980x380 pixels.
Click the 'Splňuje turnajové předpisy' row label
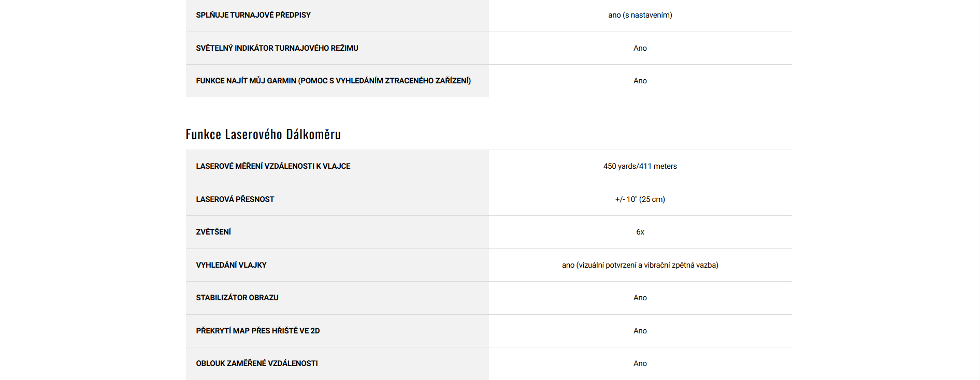[253, 15]
